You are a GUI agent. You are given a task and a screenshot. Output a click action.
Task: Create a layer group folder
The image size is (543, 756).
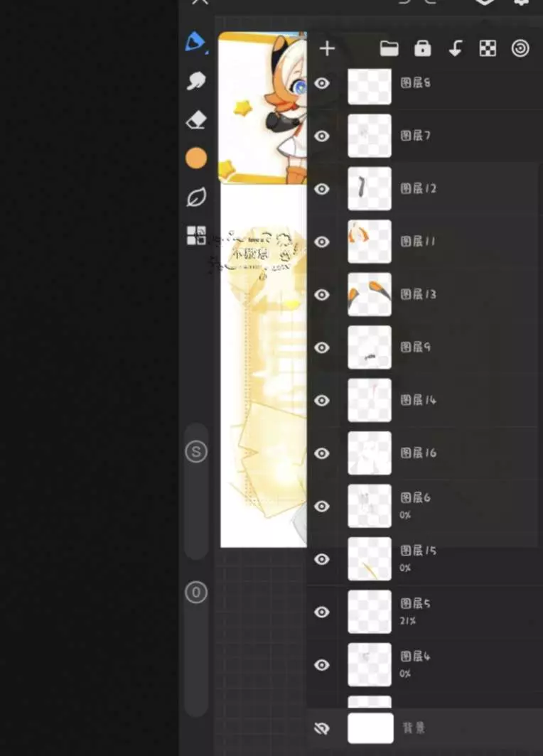(389, 48)
